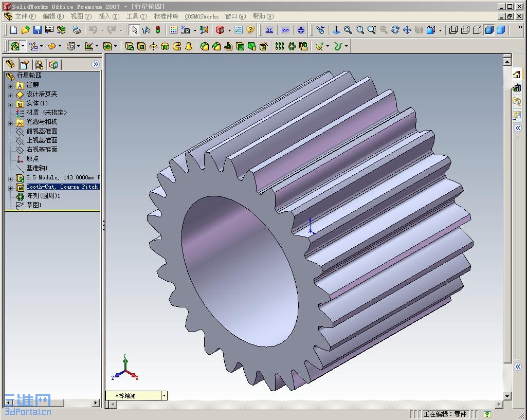Open the view name dropdown showing *等轴测

pos(164,396)
